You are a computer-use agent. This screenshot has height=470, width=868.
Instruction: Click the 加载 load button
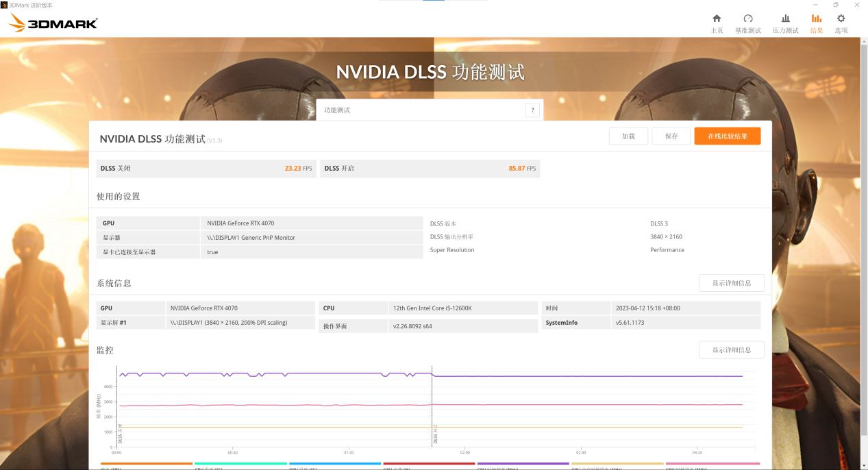tap(628, 136)
